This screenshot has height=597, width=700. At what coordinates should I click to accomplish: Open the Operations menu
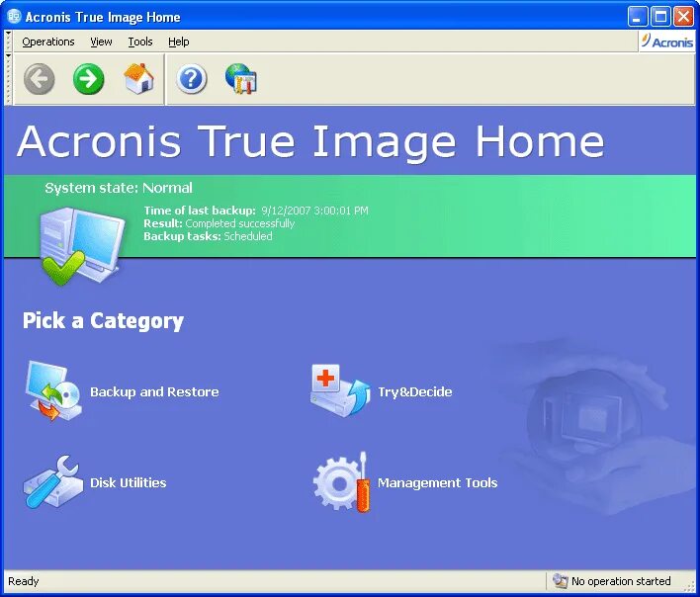point(48,42)
